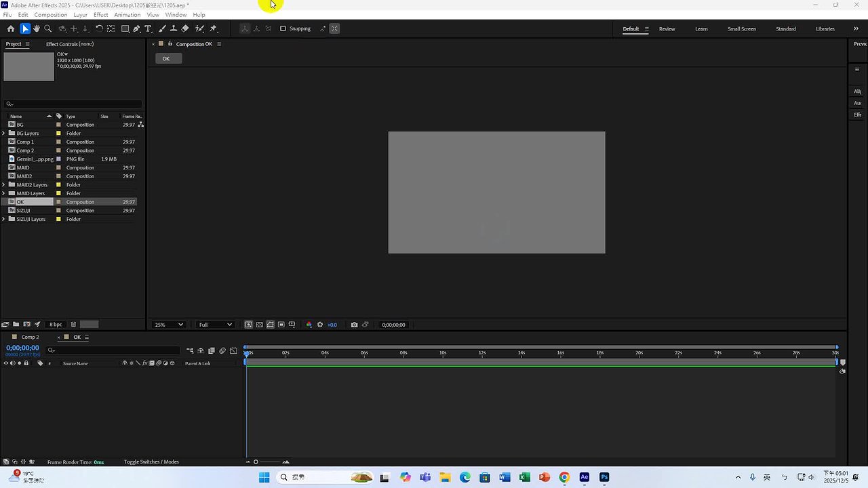Select the Pen tool
The image size is (868, 488).
pyautogui.click(x=137, y=28)
